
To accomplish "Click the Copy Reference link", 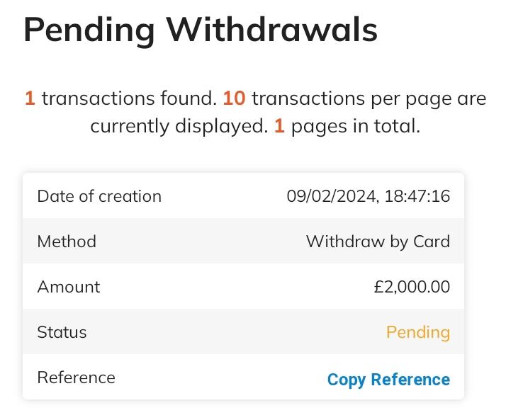I will point(388,380).
